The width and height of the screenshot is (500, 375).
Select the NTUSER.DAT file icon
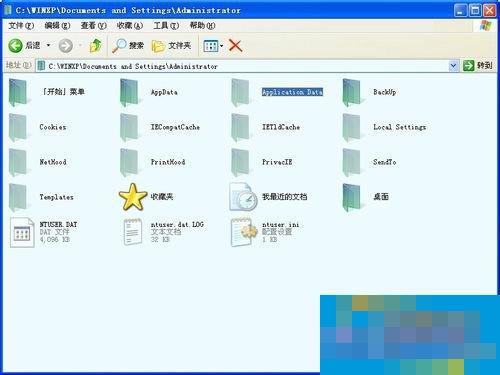click(x=22, y=232)
